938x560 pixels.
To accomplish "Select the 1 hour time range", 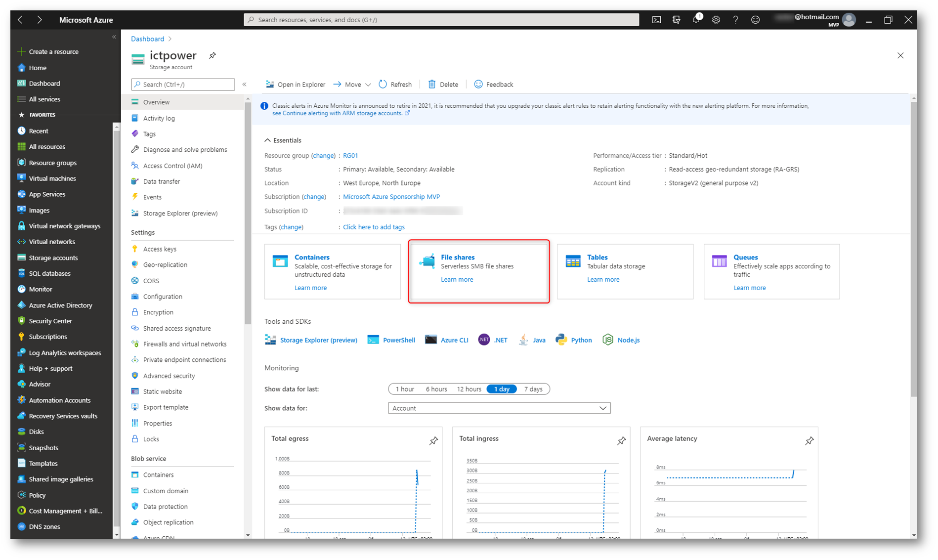I will (x=405, y=389).
